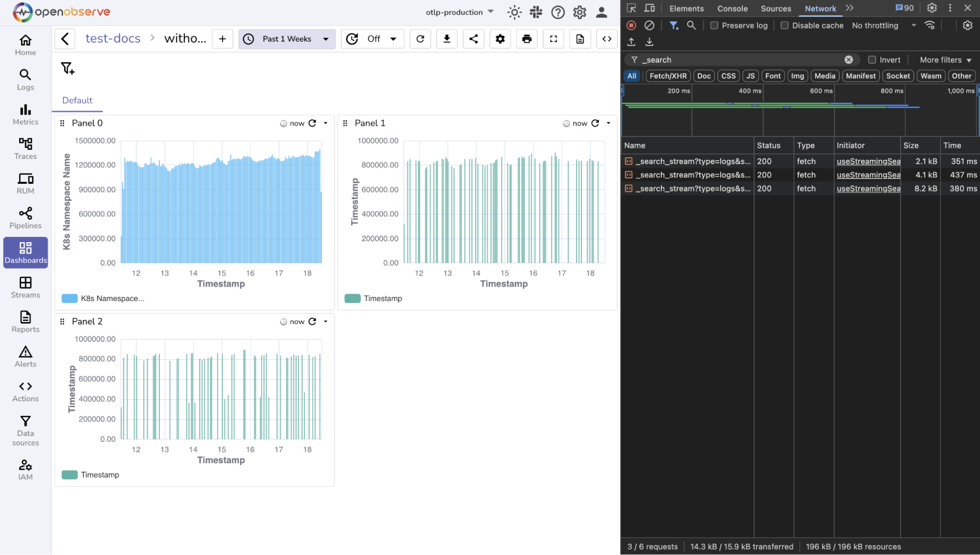
Task: Click the export HAR download icon
Action: coord(649,42)
